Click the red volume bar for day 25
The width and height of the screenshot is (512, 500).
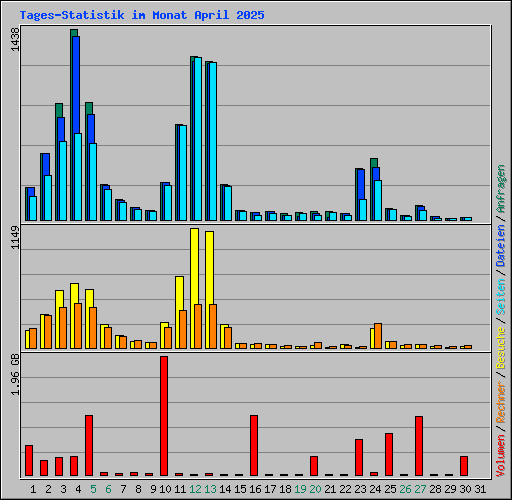point(389,454)
